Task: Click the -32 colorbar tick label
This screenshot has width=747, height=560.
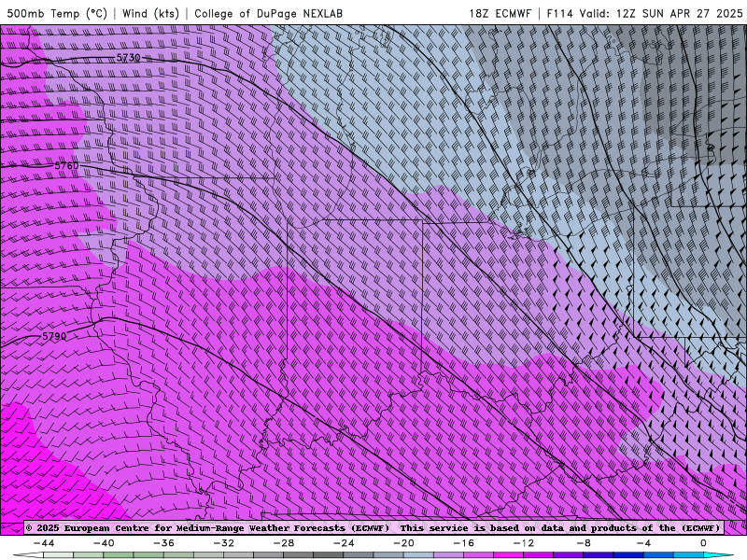Action: tap(224, 543)
